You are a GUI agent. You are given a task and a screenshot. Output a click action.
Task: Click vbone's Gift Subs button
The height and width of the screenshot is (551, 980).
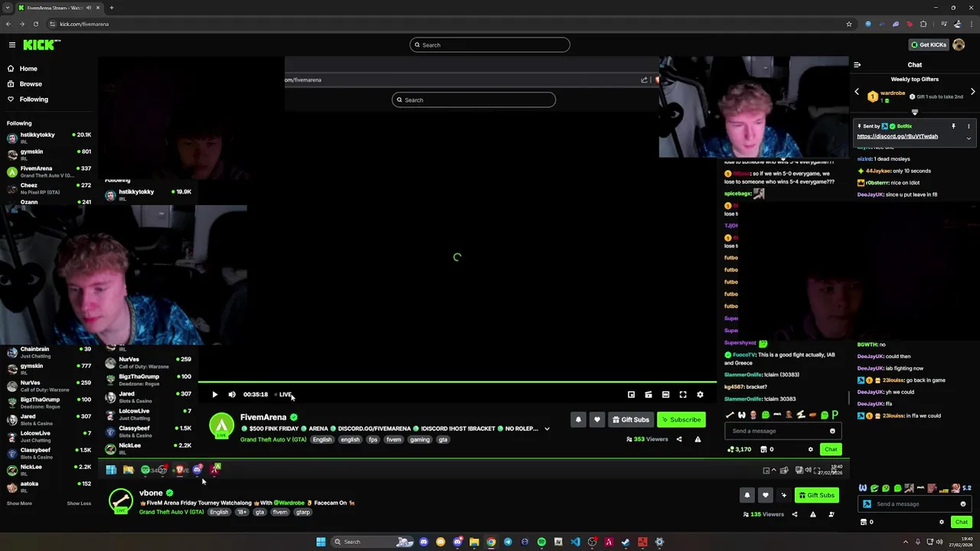pyautogui.click(x=816, y=496)
